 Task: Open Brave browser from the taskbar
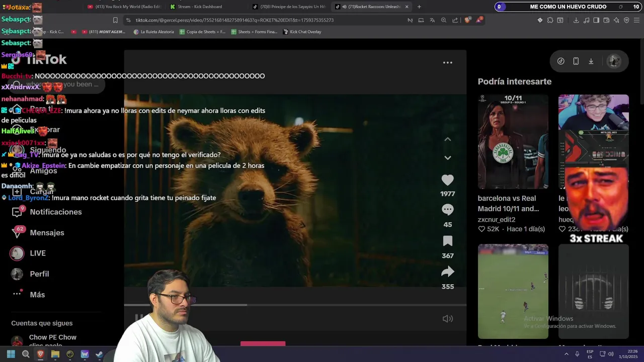[40, 354]
